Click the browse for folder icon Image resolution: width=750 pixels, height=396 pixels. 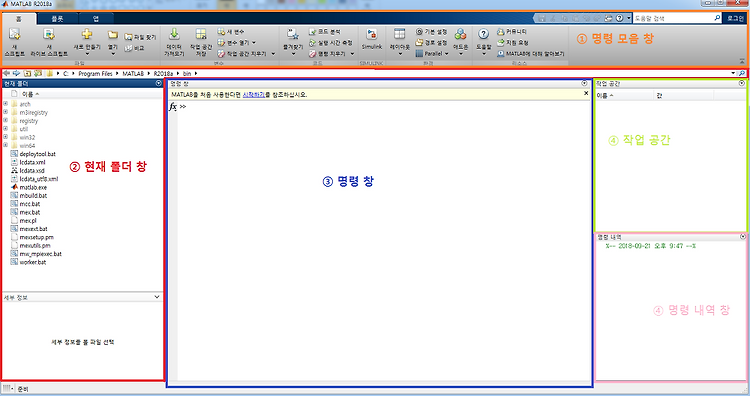coord(38,74)
